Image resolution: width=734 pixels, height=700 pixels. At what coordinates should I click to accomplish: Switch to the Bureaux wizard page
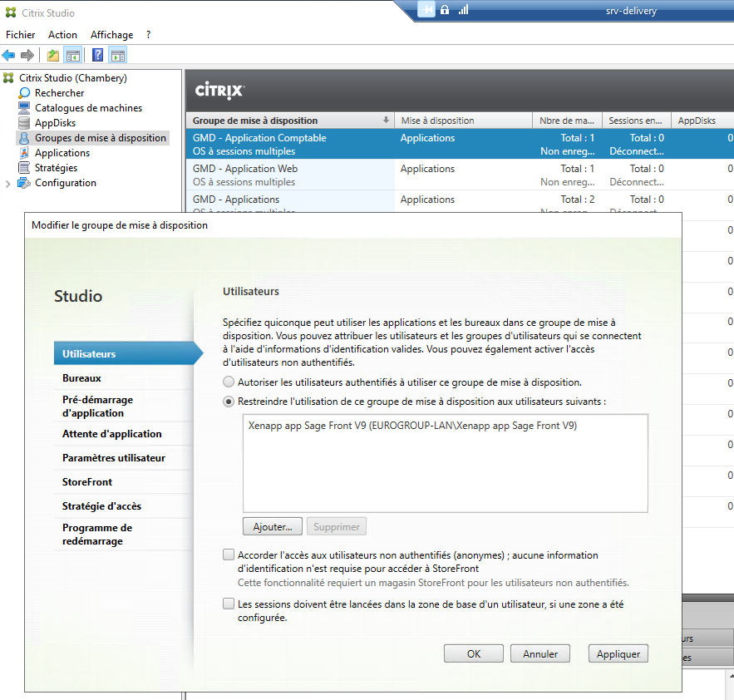[x=124, y=378]
